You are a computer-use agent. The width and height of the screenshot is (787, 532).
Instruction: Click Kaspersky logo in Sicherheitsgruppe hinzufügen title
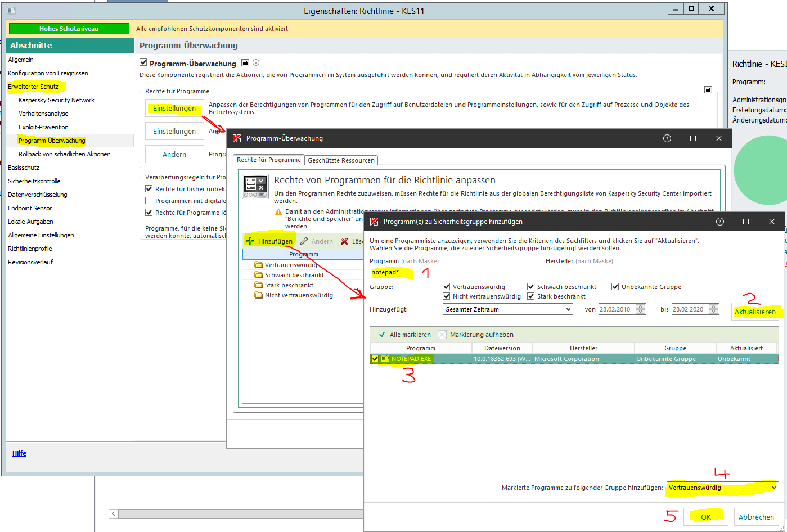[x=374, y=222]
